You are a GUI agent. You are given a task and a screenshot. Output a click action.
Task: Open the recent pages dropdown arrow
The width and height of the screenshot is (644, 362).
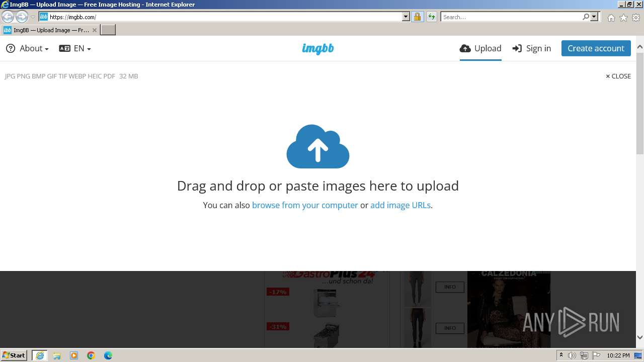pyautogui.click(x=33, y=17)
